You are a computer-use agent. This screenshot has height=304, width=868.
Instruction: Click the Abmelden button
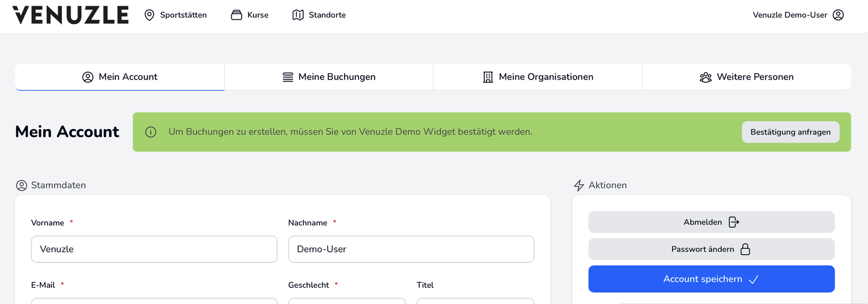pos(711,222)
